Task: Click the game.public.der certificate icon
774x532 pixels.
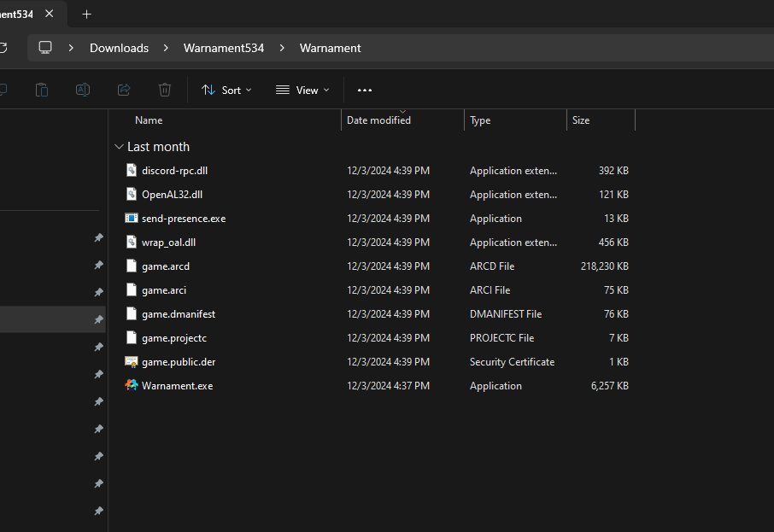Action: coord(132,362)
